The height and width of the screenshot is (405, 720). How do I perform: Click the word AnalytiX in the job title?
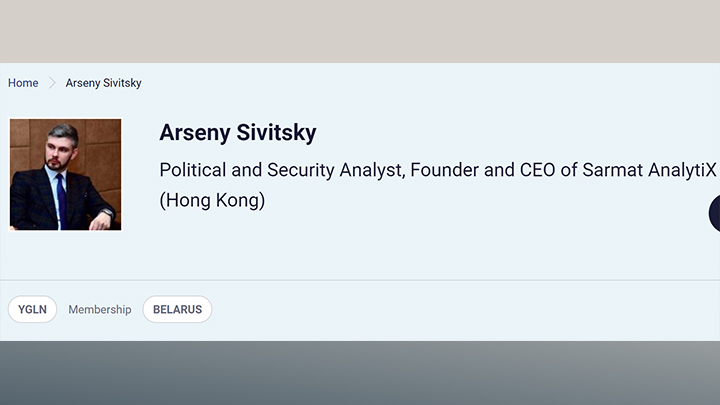click(685, 169)
